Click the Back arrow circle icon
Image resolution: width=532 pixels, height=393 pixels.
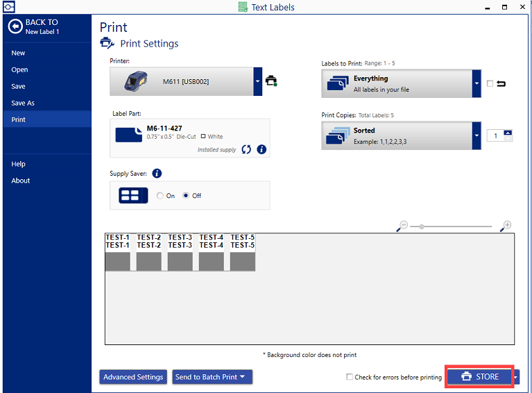point(15,26)
